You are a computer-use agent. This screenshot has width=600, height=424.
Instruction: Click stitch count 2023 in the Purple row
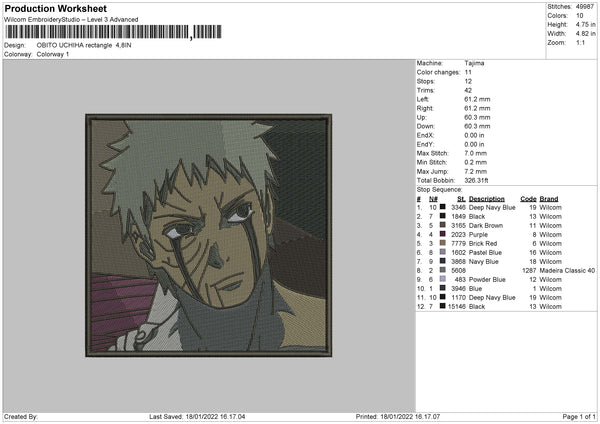point(458,235)
